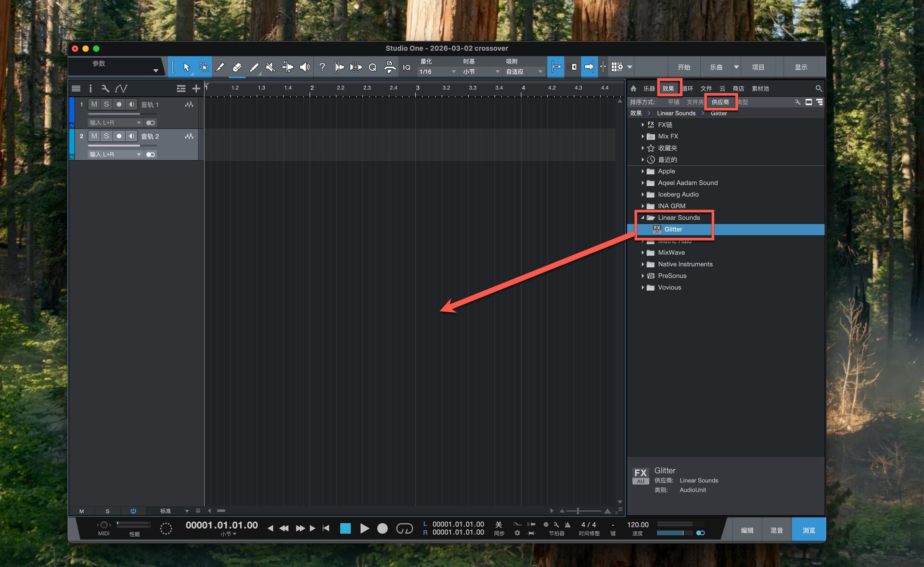Open the 混音 mixer view button
Image resolution: width=924 pixels, height=567 pixels.
[x=776, y=530]
